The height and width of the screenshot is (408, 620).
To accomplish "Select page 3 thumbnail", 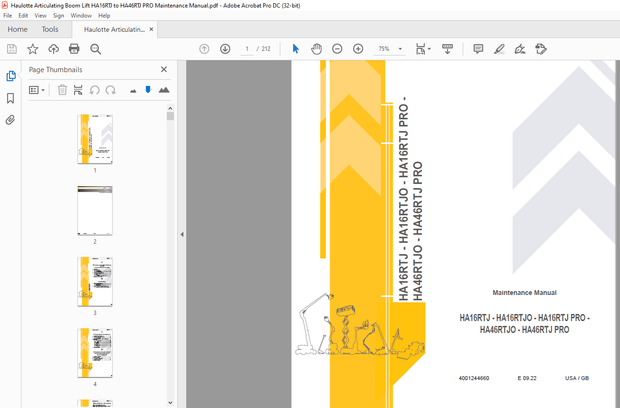I will [95, 281].
